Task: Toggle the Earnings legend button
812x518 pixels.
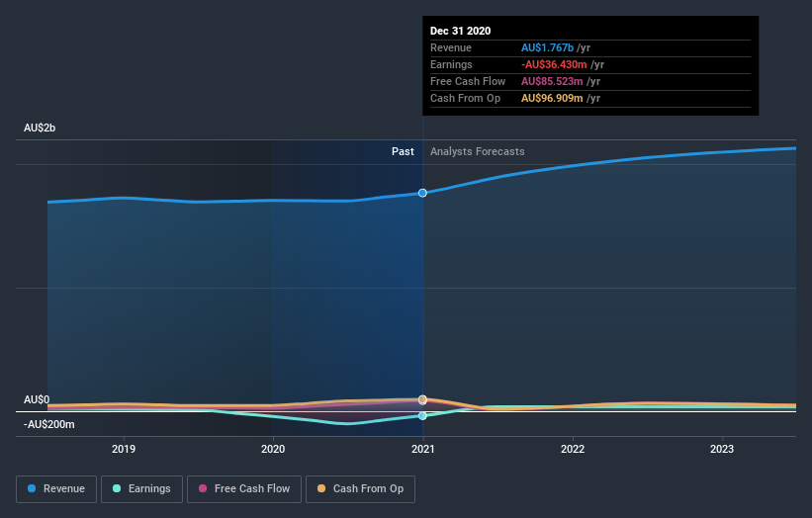Action: (141, 489)
